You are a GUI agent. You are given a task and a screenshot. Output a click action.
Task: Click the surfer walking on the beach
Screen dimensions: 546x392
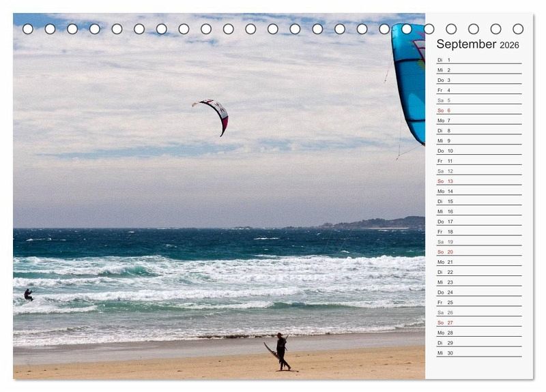pos(281,352)
